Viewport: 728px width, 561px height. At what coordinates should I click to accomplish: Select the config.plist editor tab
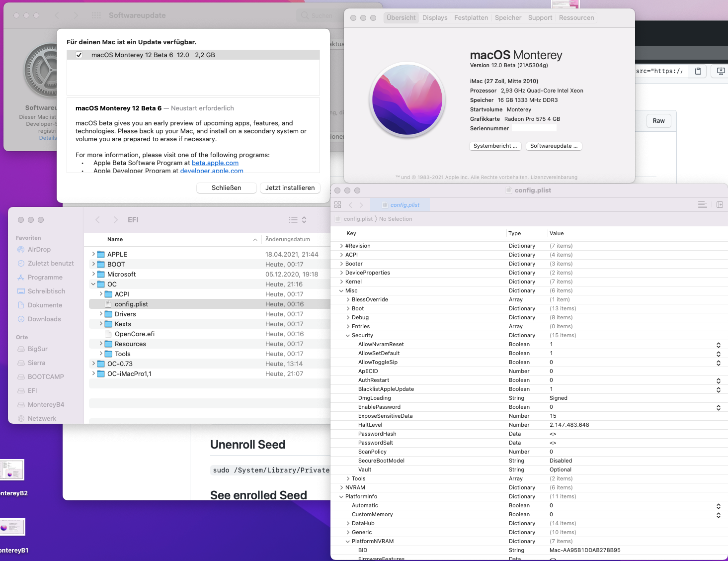[401, 205]
